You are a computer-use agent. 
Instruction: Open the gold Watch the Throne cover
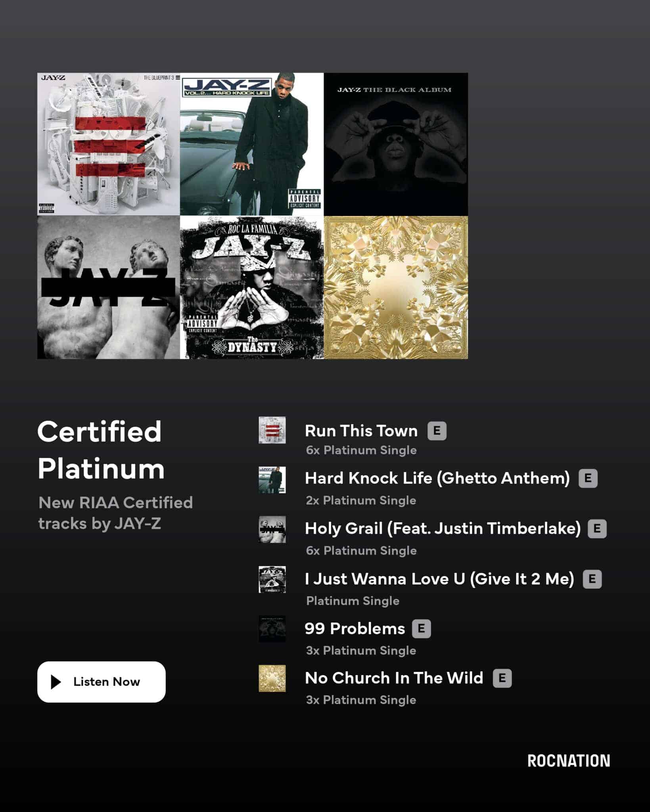click(x=396, y=287)
